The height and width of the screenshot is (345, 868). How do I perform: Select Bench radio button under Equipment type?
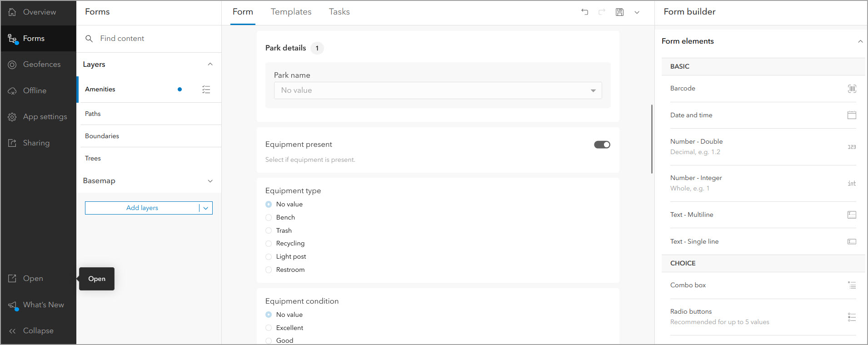click(269, 218)
